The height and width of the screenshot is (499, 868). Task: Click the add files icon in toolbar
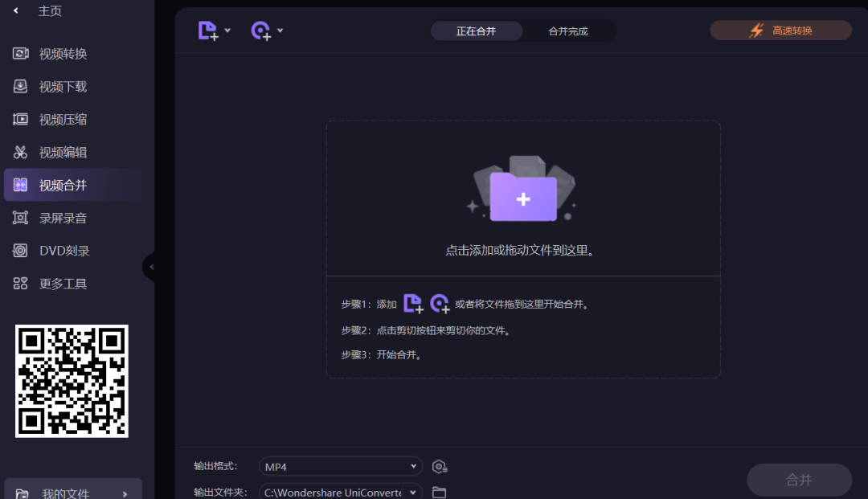[207, 30]
